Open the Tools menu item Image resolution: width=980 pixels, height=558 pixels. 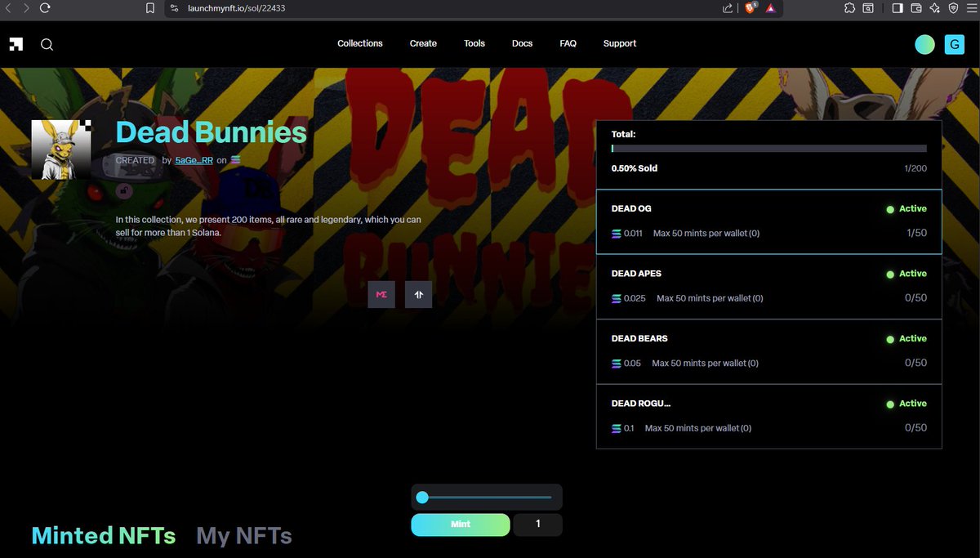pos(474,43)
